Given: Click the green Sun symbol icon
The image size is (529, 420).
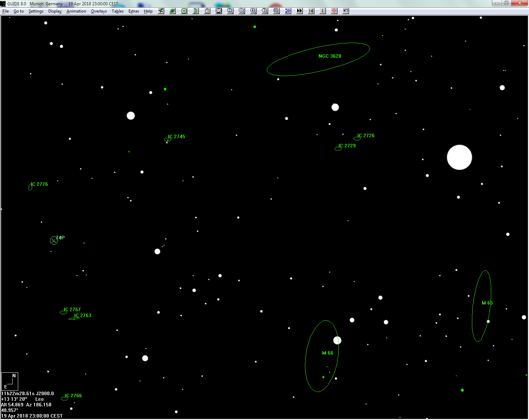Looking at the screenshot, I should tap(184, 11).
